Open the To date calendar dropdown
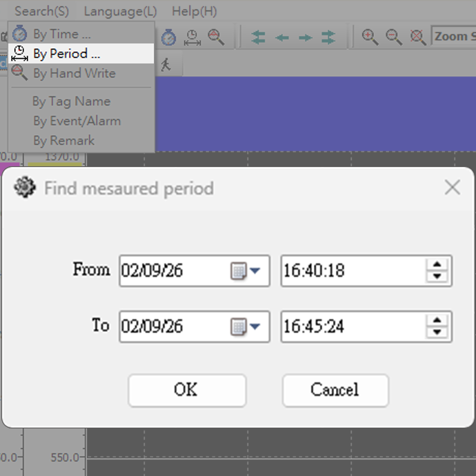The height and width of the screenshot is (476, 476). [x=246, y=326]
